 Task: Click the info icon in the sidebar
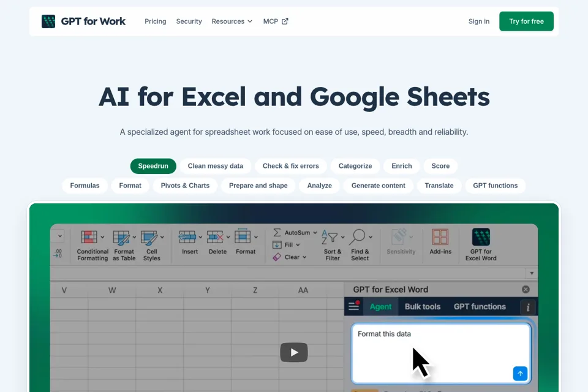527,307
